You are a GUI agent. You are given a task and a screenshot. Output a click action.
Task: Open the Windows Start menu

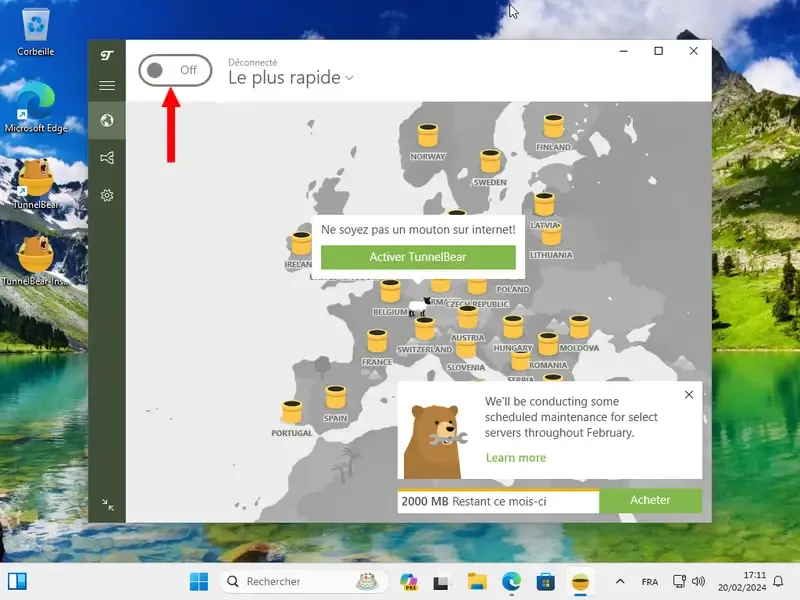tap(199, 581)
